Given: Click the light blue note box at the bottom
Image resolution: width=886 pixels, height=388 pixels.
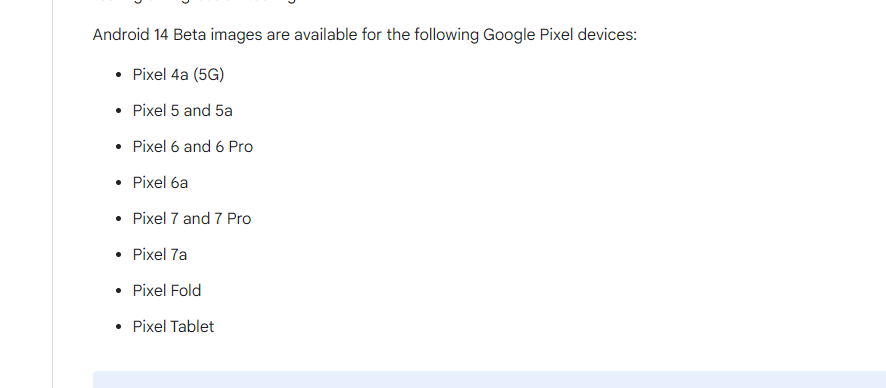Looking at the screenshot, I should pos(489,380).
